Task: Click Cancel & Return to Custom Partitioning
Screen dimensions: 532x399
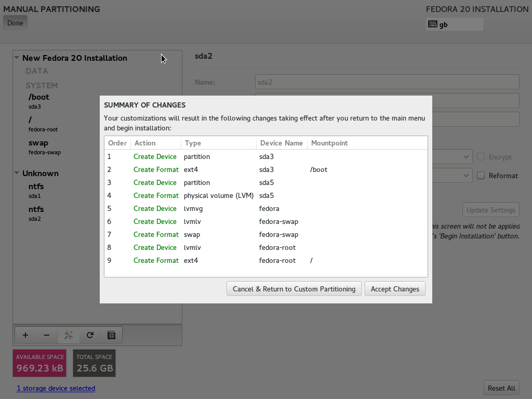Action: [294, 289]
